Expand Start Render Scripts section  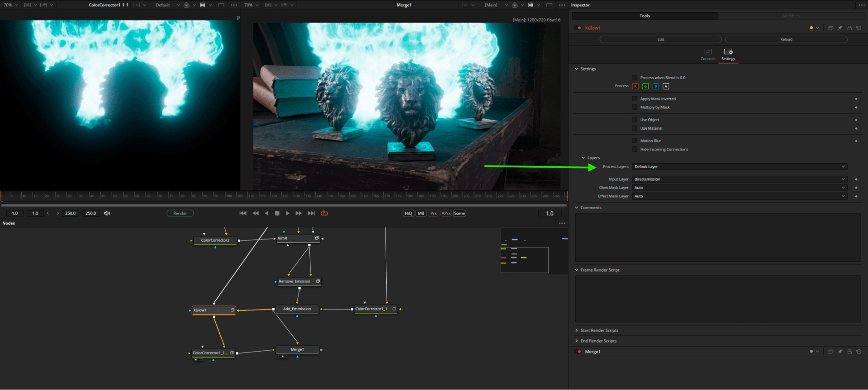click(x=577, y=330)
